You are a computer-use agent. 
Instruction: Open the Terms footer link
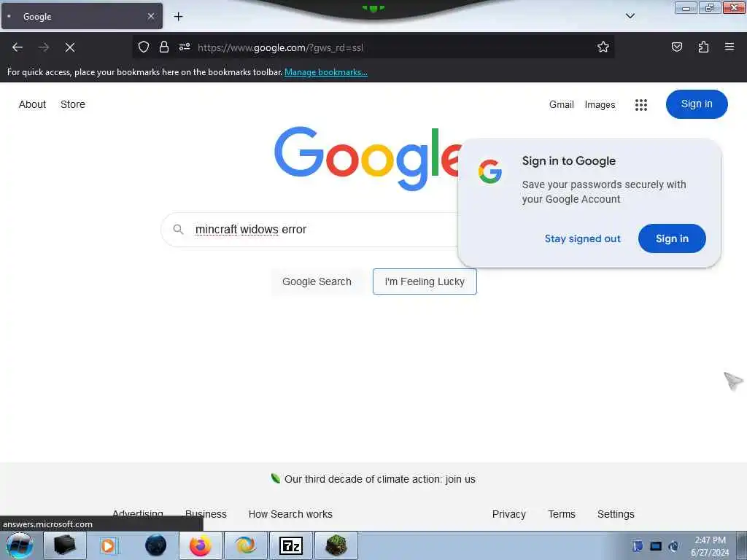562,514
